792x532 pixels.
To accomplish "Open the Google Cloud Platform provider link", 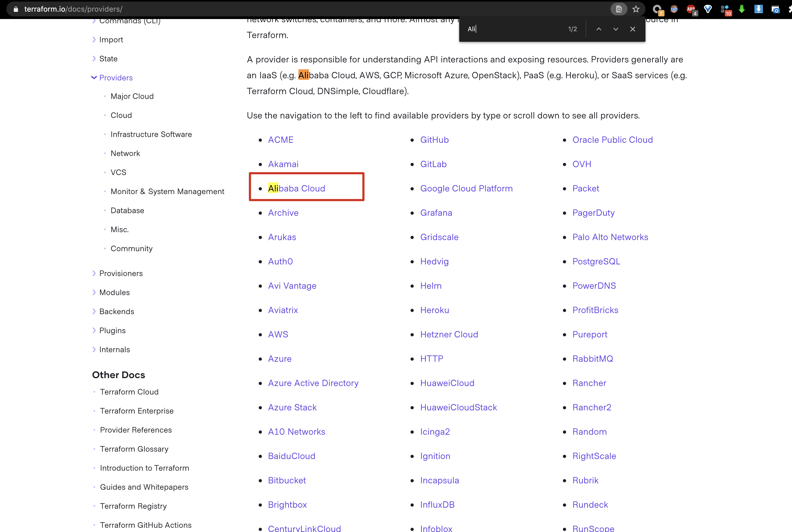I will (466, 189).
